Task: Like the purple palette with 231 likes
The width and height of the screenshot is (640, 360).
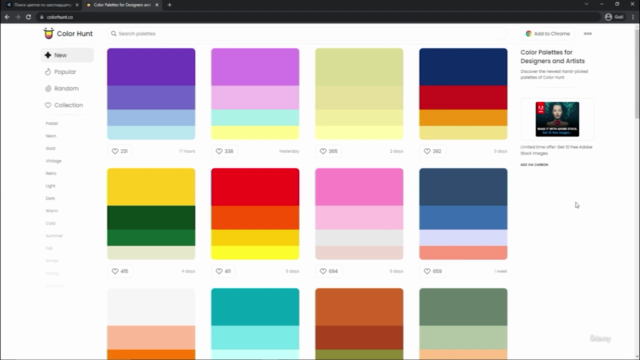Action: tap(120, 151)
